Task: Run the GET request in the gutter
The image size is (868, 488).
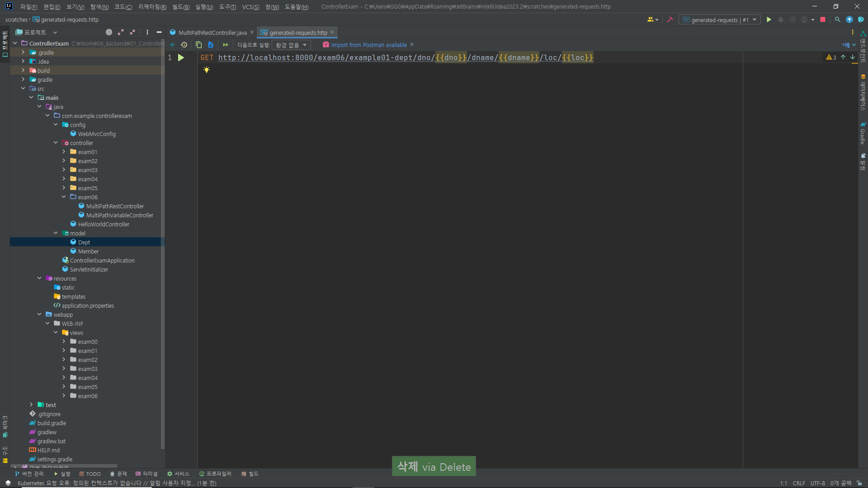Action: pos(181,58)
